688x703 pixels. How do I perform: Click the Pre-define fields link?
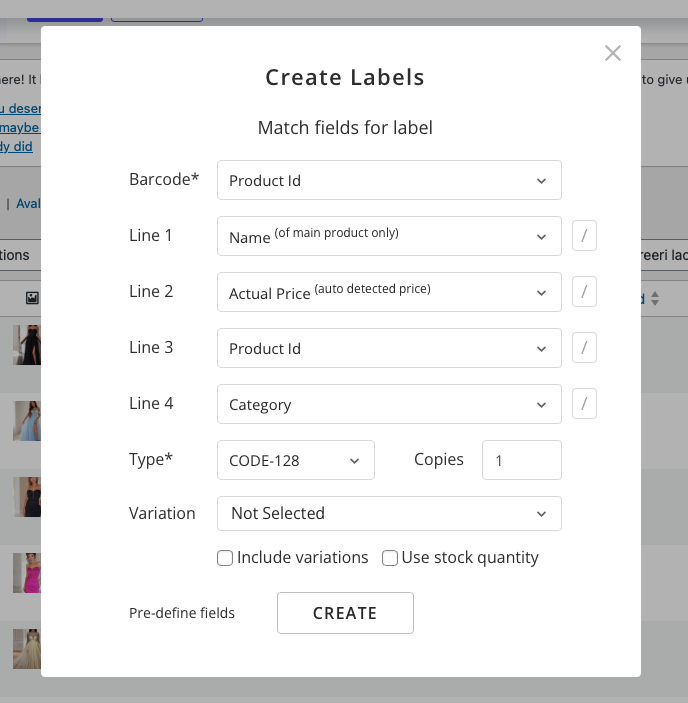(182, 613)
